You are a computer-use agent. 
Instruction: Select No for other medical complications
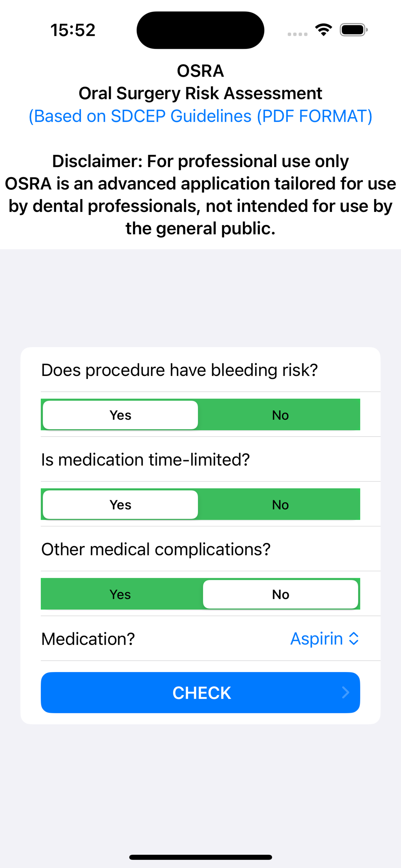pos(280,594)
